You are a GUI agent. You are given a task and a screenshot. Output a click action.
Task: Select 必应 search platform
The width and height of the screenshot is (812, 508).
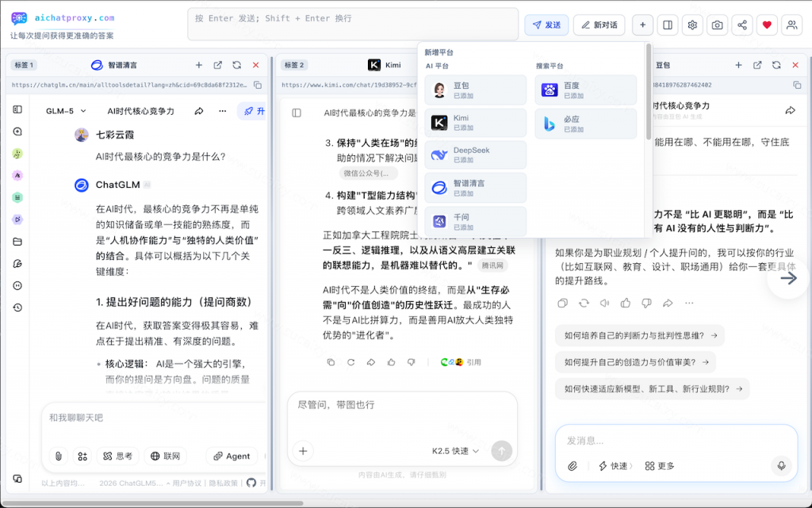point(586,124)
